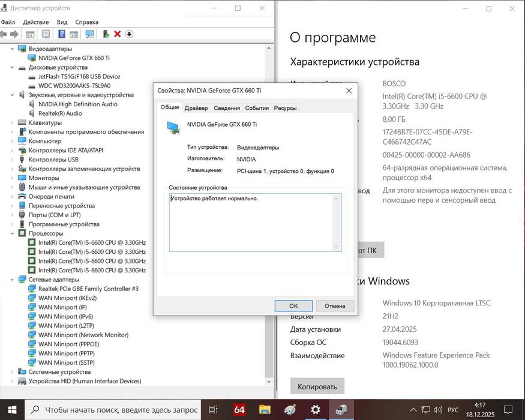Select Контроллеры IDE ATA/ATAPI category

(x=65, y=151)
